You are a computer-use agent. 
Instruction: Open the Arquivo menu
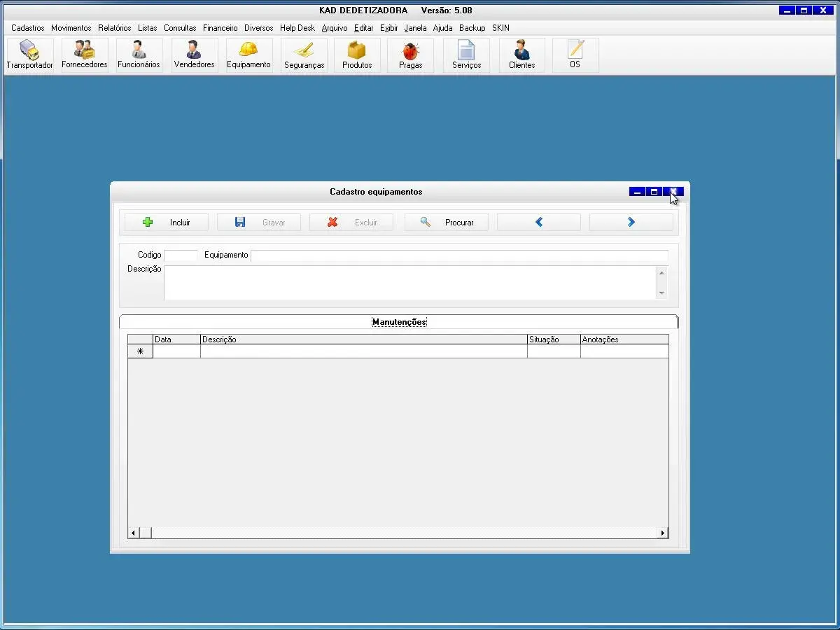335,28
